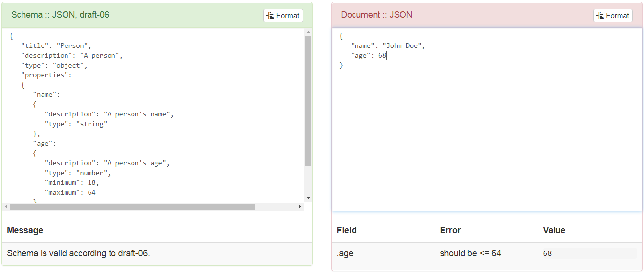
Task: Click the "type": "string" line
Action: click(x=76, y=124)
